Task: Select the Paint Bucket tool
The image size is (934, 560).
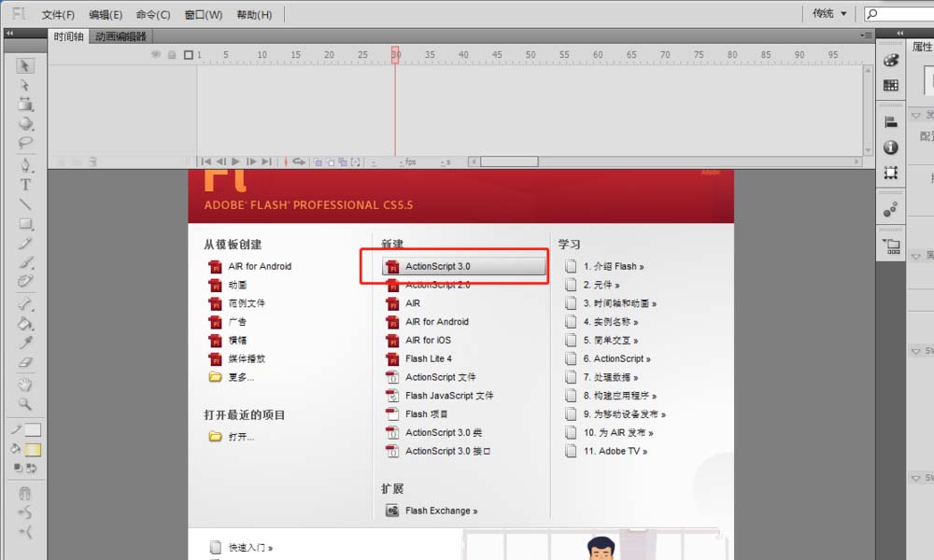Action: coord(24,324)
